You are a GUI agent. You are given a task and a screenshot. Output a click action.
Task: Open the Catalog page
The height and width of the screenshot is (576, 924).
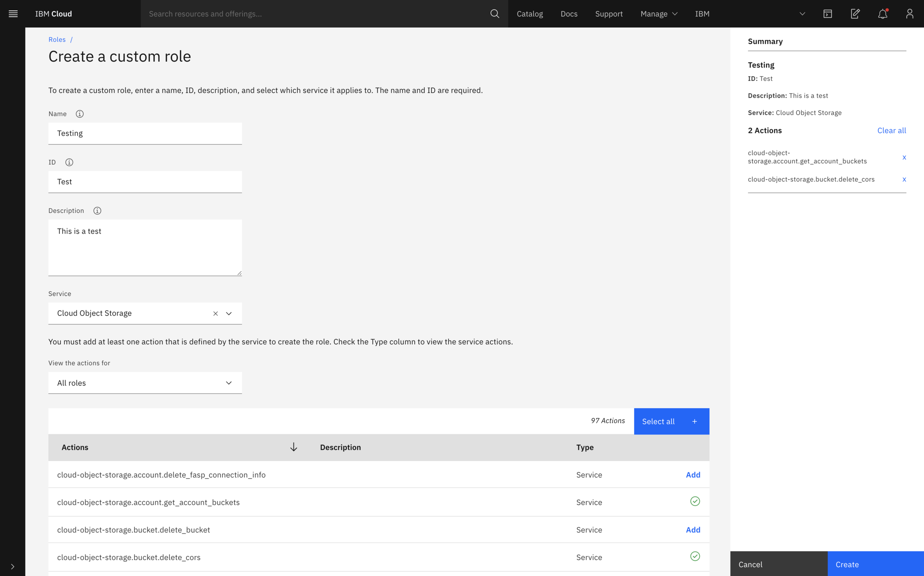(529, 14)
